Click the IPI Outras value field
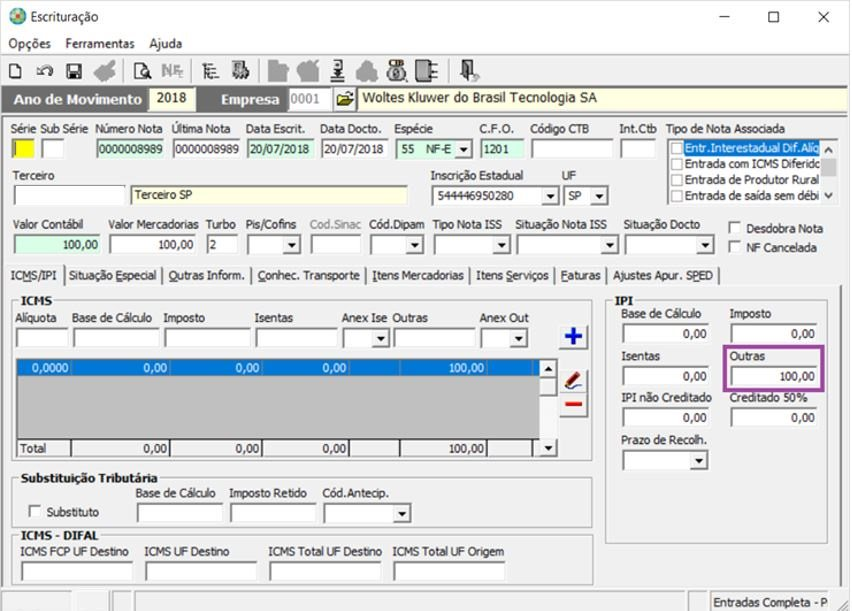 (772, 377)
